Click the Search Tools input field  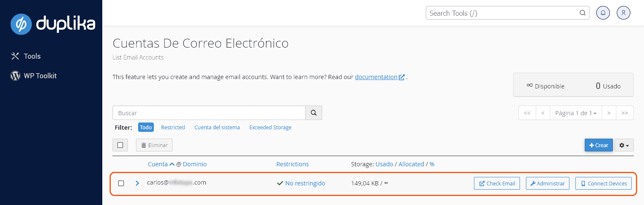[x=503, y=13]
